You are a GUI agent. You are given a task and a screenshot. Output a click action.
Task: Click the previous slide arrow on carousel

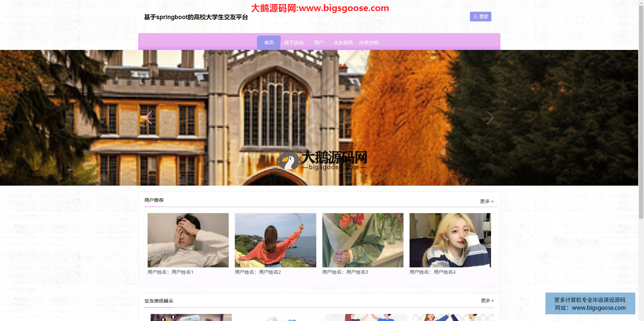(149, 118)
